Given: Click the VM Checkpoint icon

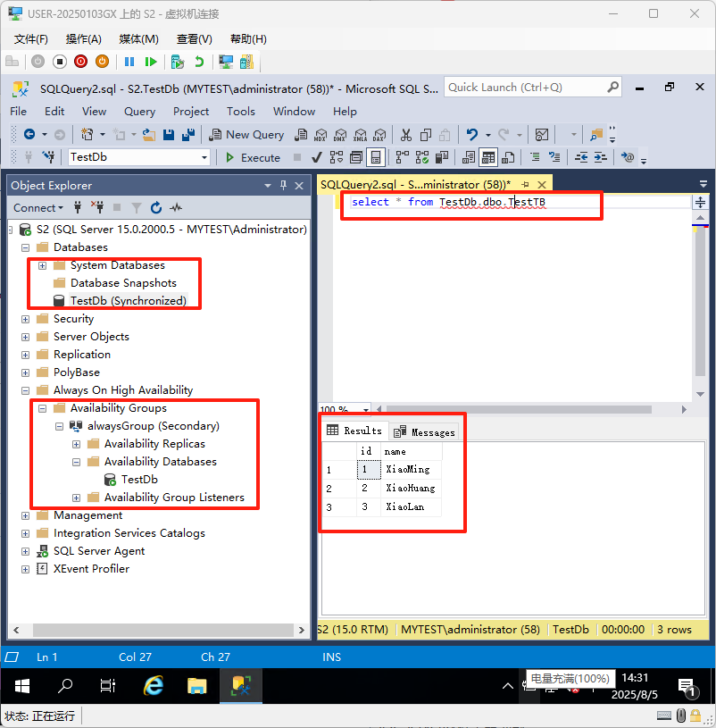Looking at the screenshot, I should tap(178, 62).
